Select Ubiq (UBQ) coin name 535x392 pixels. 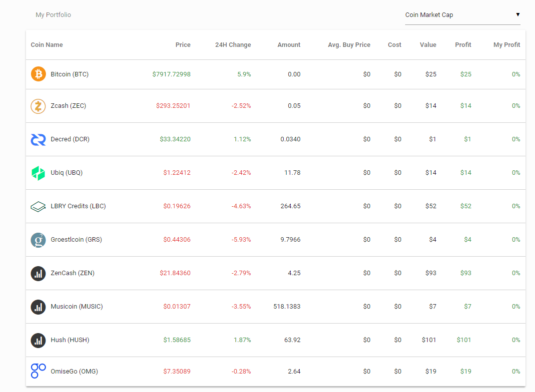pyautogui.click(x=66, y=173)
